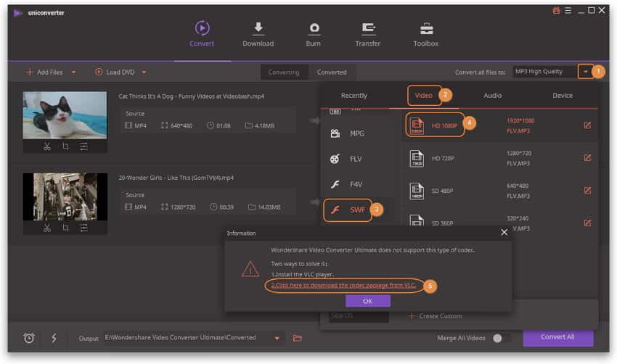
Task: Click Create Custom preset
Action: tap(436, 316)
